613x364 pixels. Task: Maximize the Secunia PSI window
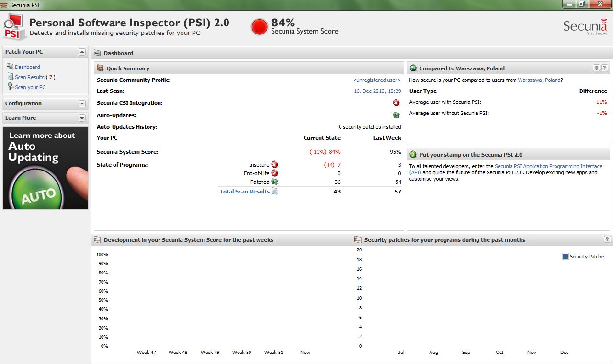pyautogui.click(x=581, y=4)
